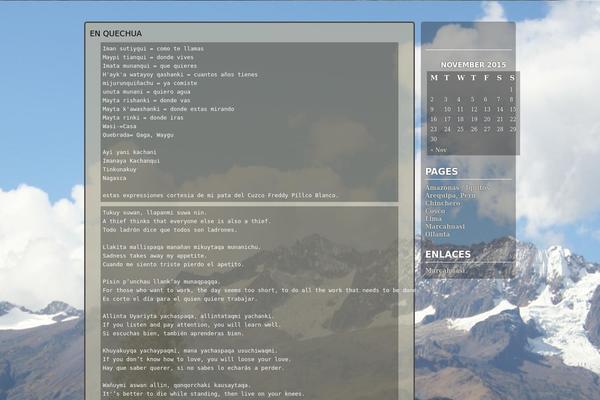Image resolution: width=600 pixels, height=400 pixels.
Task: Select day 23 in the November calendar
Action: pos(434,129)
